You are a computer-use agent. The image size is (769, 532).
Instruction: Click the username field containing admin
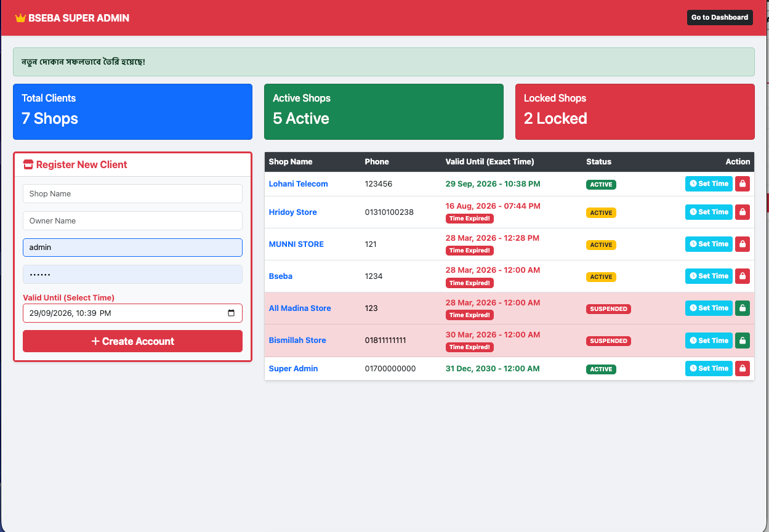tap(132, 247)
